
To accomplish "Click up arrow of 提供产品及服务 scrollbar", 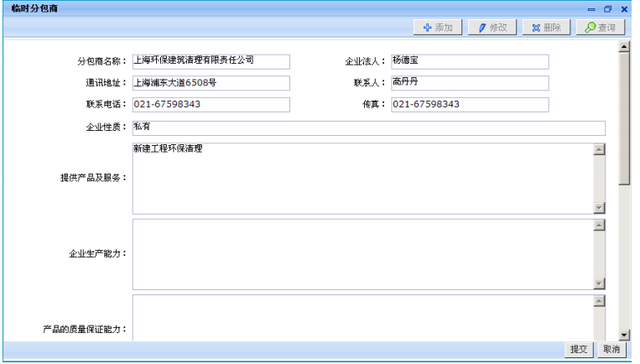I will 599,149.
